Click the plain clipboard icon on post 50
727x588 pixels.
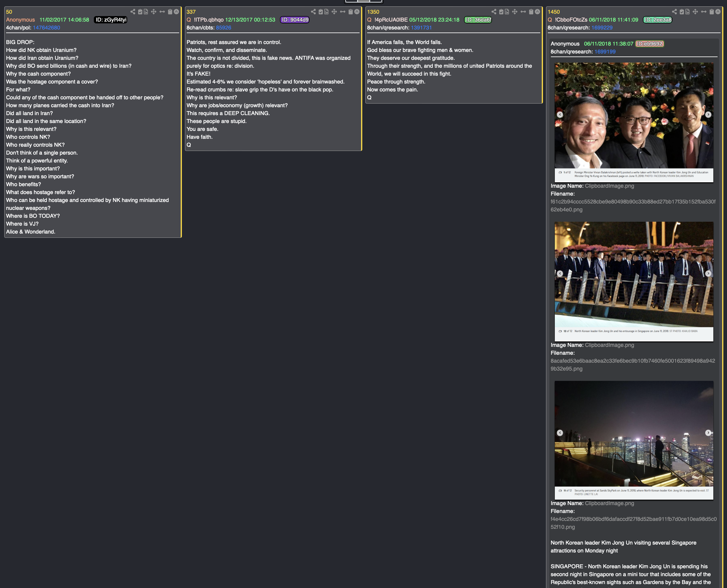[170, 12]
